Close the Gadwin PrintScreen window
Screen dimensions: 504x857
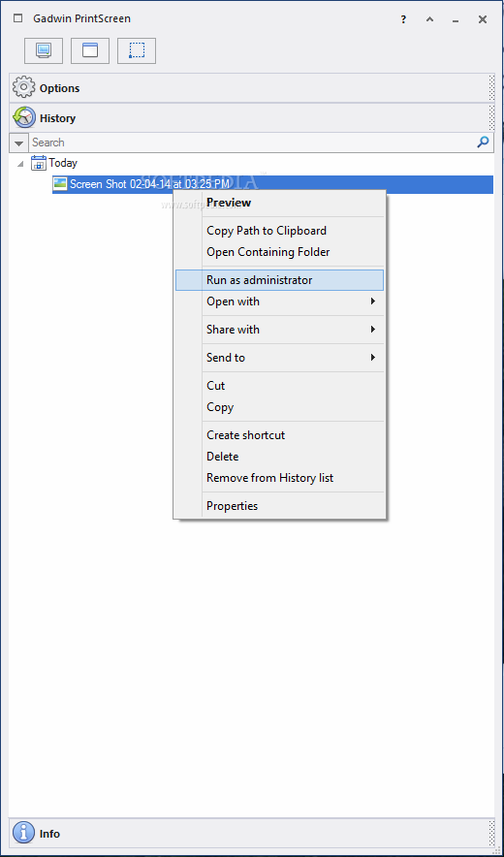coord(483,19)
